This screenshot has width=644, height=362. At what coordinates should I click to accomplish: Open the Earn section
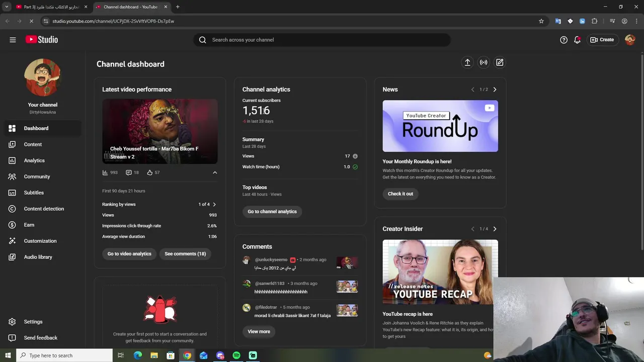(x=43, y=225)
